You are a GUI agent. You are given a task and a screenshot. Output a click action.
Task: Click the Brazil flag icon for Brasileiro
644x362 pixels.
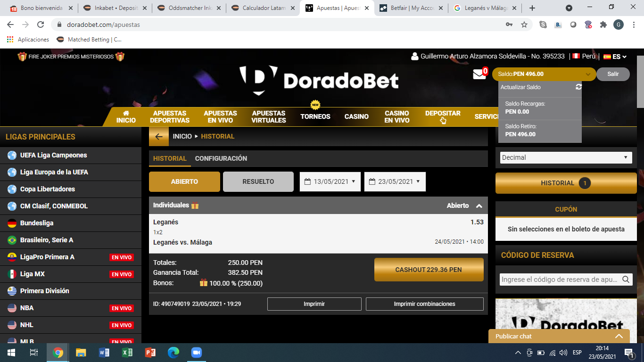[12, 240]
